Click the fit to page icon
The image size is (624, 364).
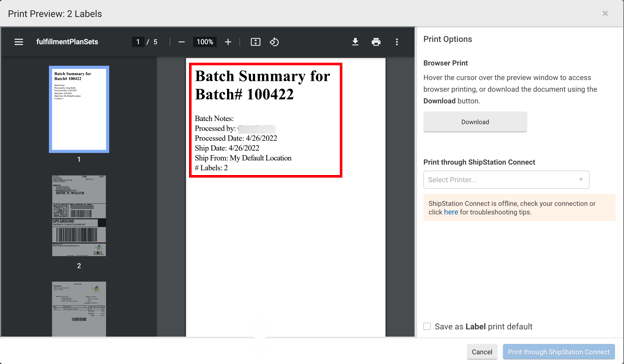[x=255, y=42]
